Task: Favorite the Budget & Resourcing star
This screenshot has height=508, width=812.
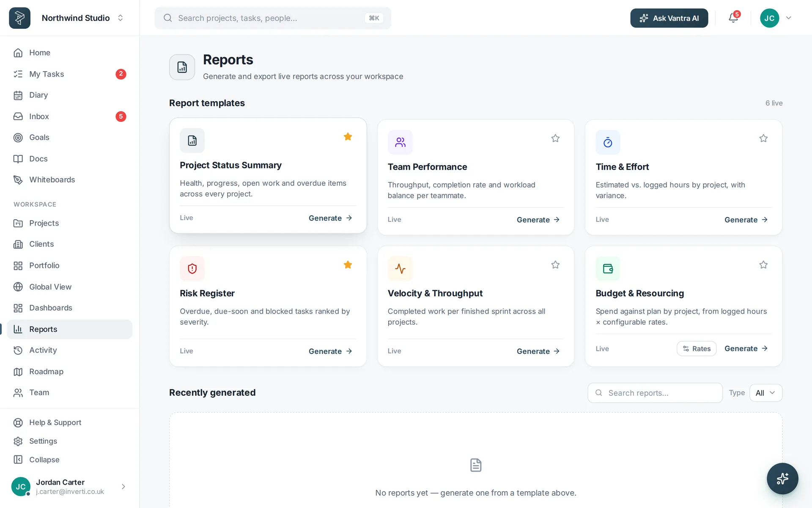Action: pos(763,265)
